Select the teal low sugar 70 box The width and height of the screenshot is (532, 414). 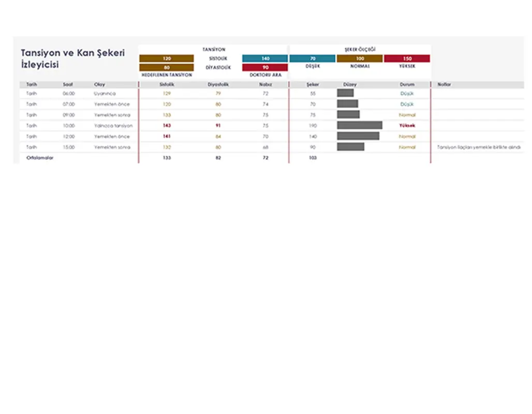coord(312,58)
